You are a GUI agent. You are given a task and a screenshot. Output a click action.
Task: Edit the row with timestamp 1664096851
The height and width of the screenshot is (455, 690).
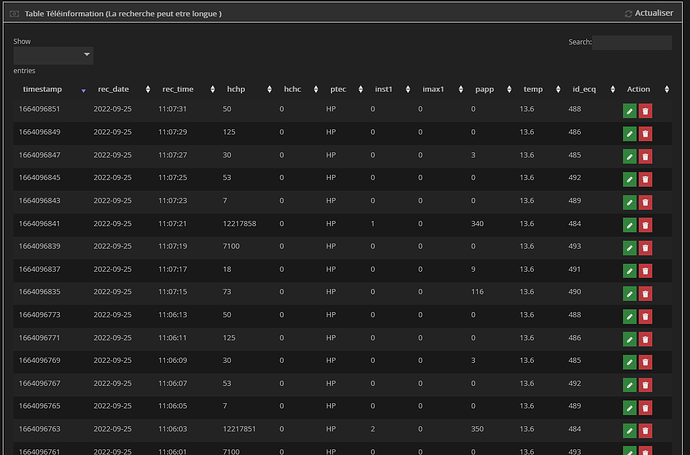point(629,109)
